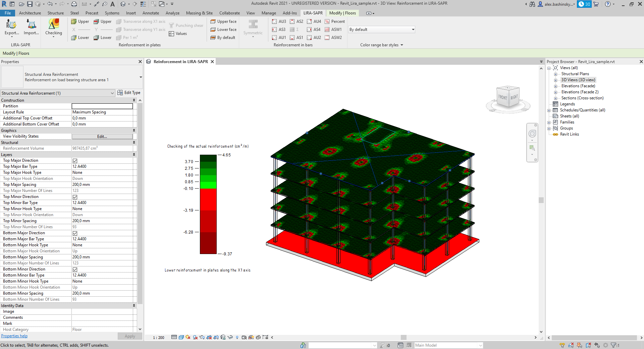This screenshot has height=349, width=644.
Task: Click the Partition input field
Action: click(x=102, y=106)
